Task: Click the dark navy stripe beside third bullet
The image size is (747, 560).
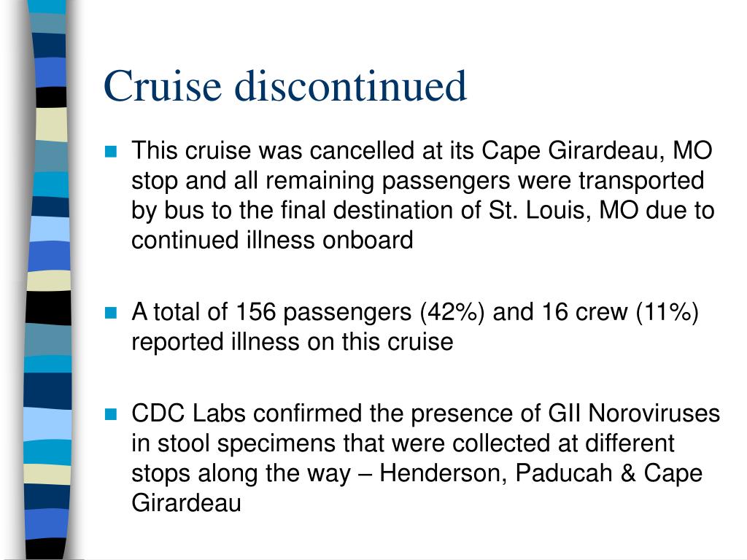Action: (47, 391)
